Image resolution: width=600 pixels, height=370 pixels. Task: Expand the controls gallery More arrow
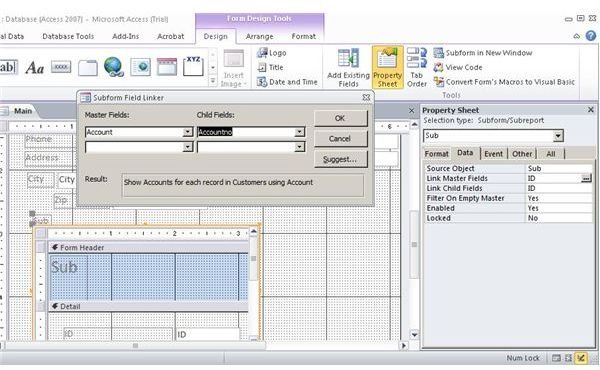(213, 81)
